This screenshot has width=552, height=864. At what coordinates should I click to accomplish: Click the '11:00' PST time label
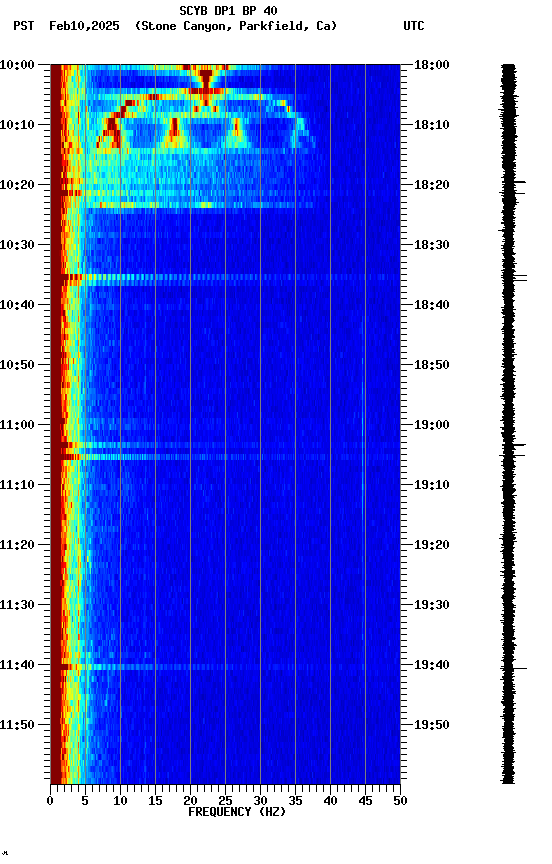(x=17, y=425)
